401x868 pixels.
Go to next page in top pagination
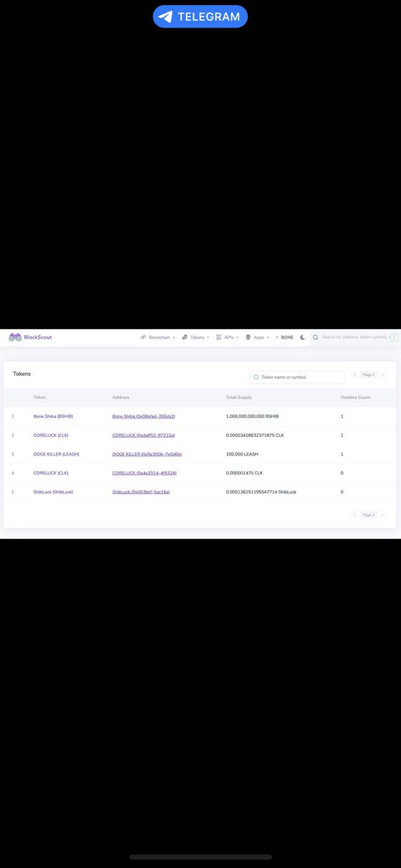383,375
